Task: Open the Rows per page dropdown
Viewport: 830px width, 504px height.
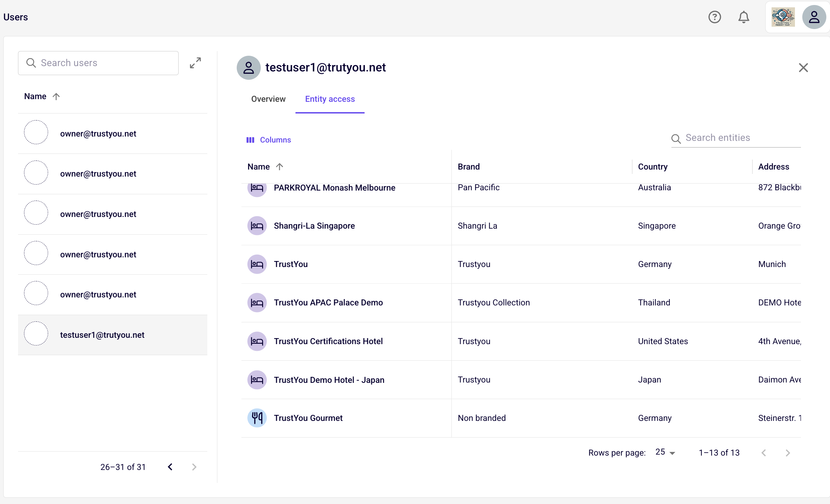Action: click(665, 452)
